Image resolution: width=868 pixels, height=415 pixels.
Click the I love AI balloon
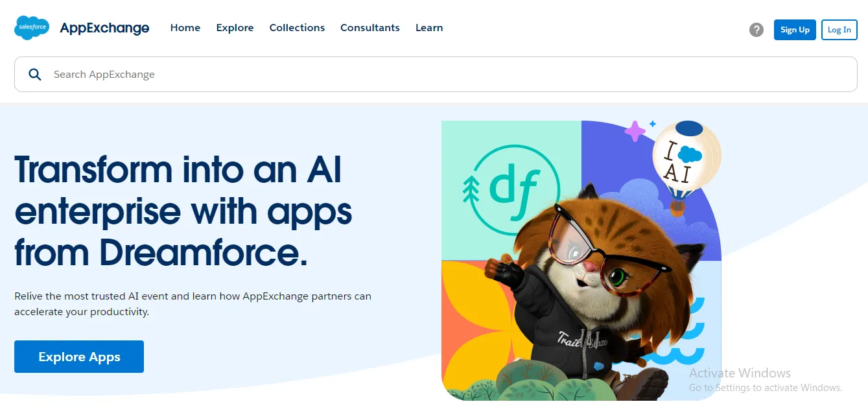[686, 165]
